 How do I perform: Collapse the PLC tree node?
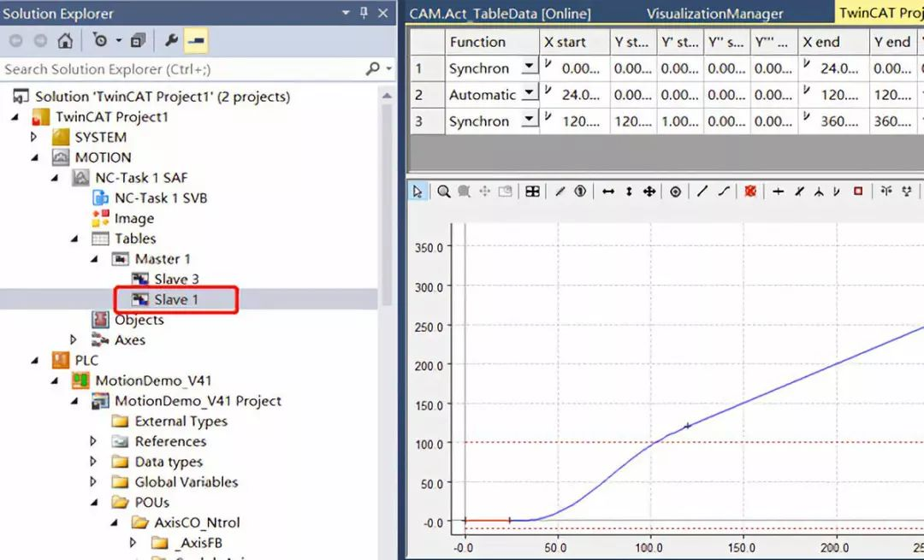click(35, 361)
